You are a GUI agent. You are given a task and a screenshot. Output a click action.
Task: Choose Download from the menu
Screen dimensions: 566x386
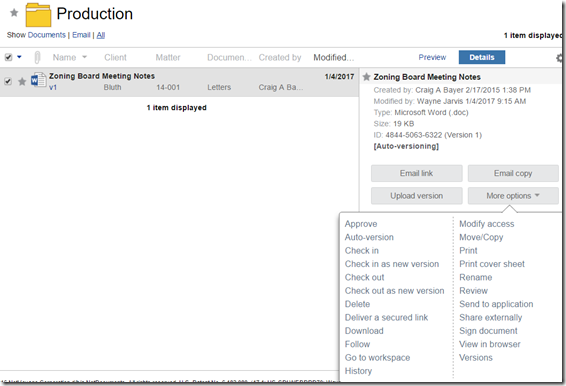pos(364,331)
